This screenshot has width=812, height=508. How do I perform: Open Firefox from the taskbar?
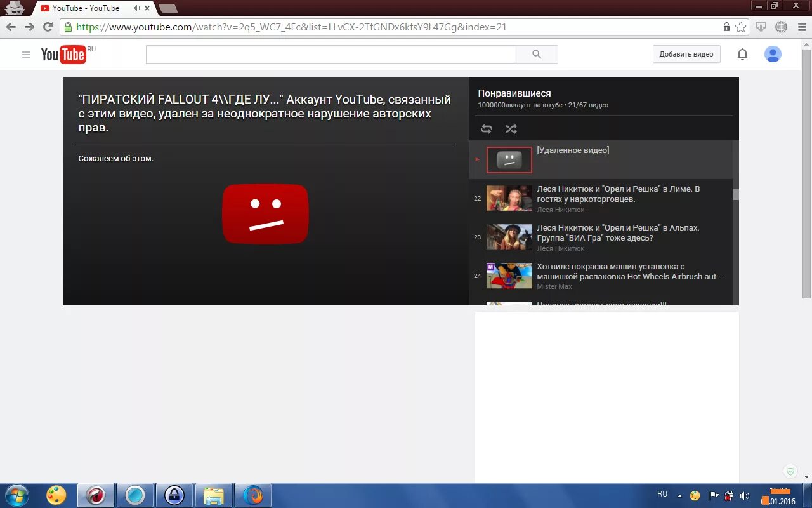pos(253,495)
